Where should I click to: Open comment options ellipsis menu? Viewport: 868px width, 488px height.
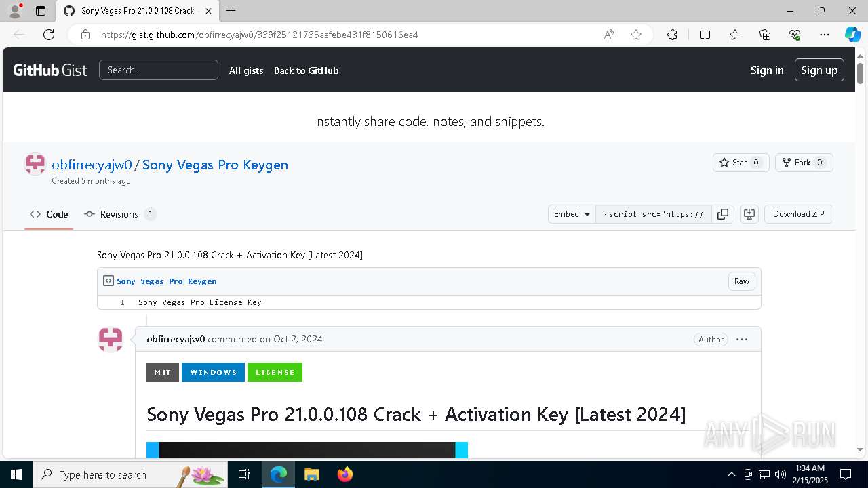tap(742, 339)
